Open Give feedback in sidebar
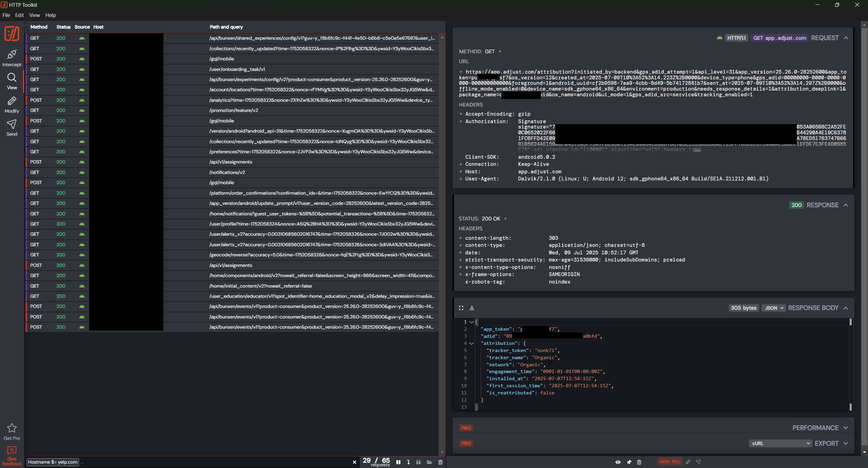Image resolution: width=868 pixels, height=468 pixels. [12, 456]
